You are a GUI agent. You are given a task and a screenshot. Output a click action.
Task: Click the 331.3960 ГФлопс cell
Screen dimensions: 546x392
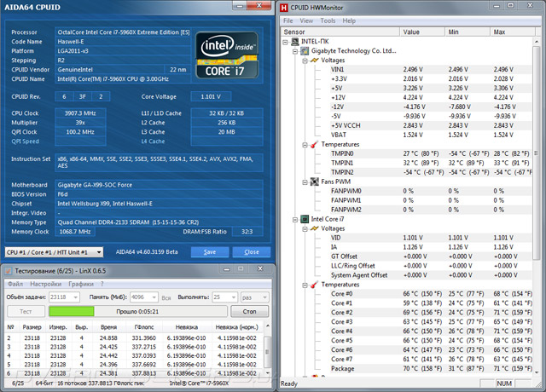coord(144,338)
